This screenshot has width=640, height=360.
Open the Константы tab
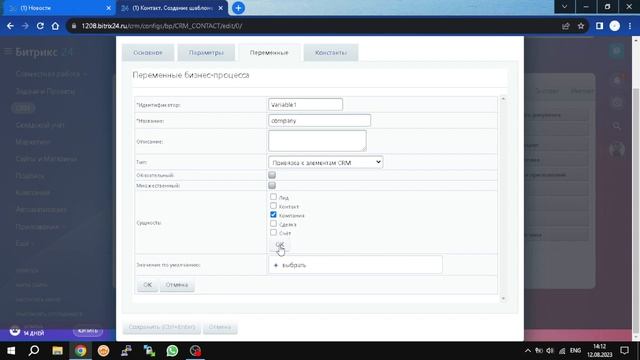(331, 53)
